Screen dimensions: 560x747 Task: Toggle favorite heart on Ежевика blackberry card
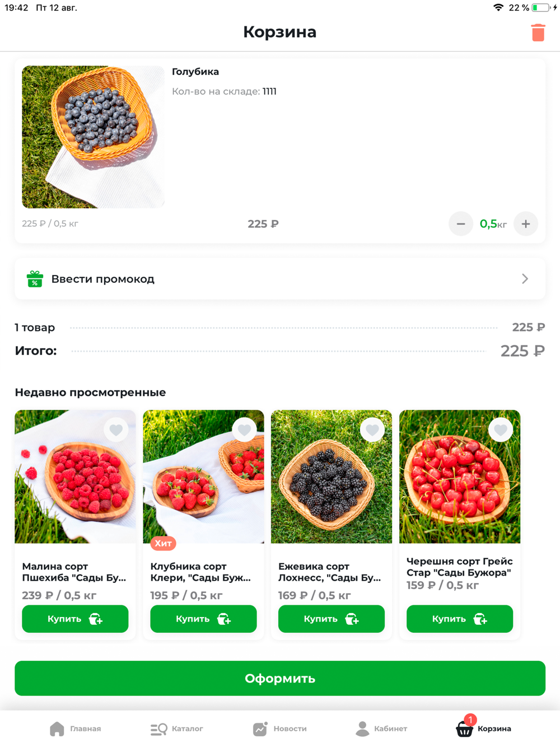coord(372,430)
